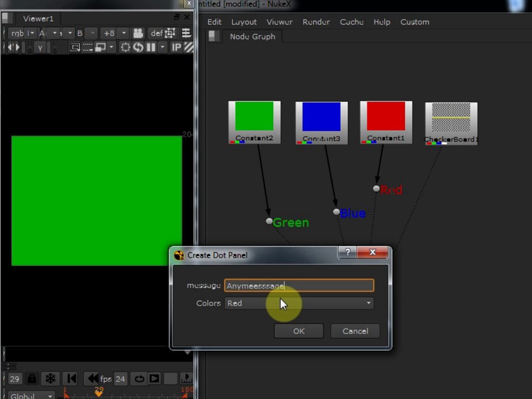This screenshot has height=399, width=532.
Task: Click the transform handles icon in viewer toolbar
Action: [170, 33]
